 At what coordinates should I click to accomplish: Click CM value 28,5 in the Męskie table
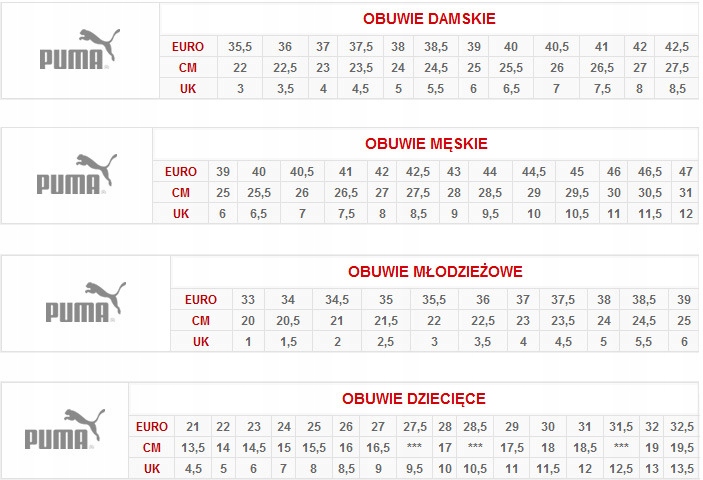(x=490, y=193)
